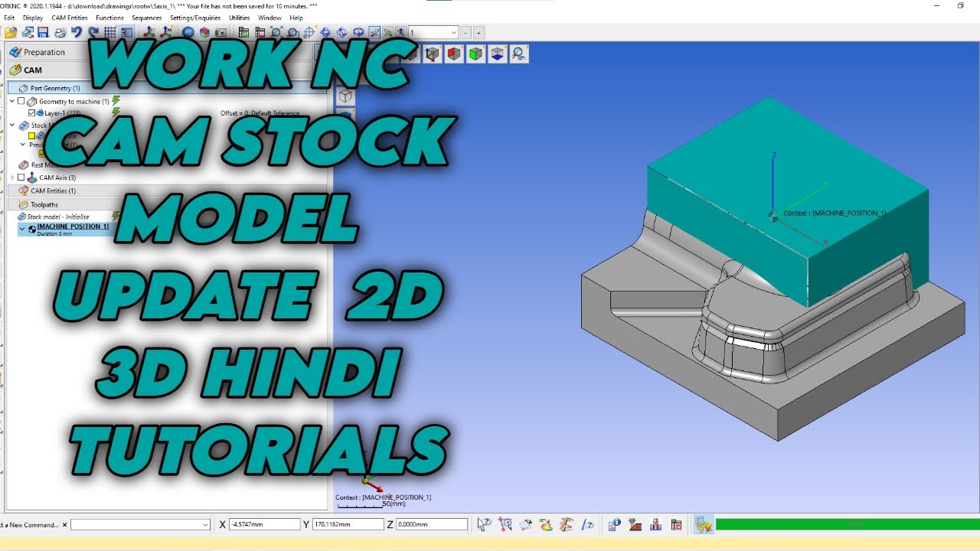
Task: Click the X coordinate input field
Action: pos(264,524)
